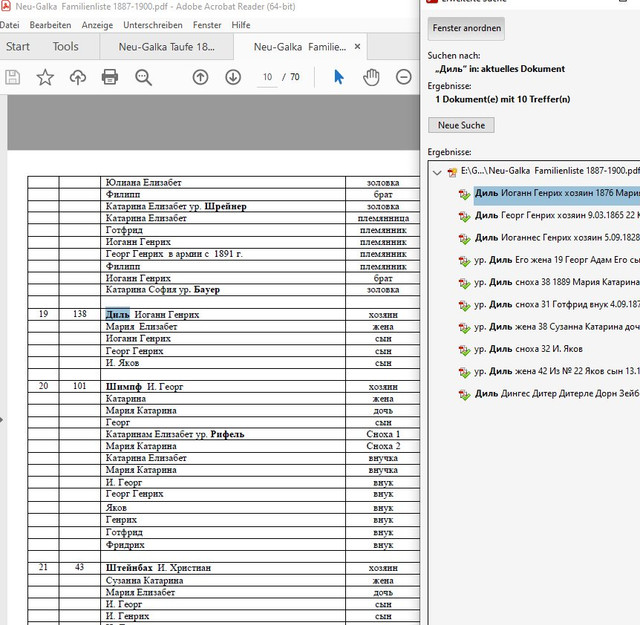Screen dimensions: 640x625
Task: Select result Диль Иоганн Генрих хозяин 1876
Action: coord(557,193)
